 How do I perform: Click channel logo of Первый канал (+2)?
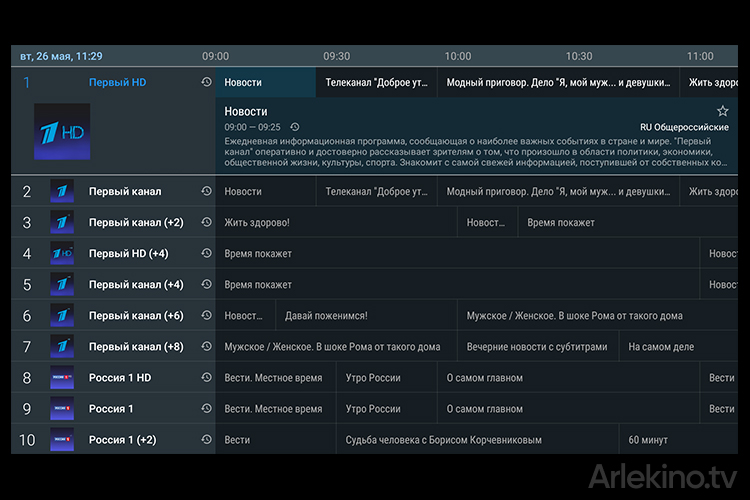pos(62,222)
